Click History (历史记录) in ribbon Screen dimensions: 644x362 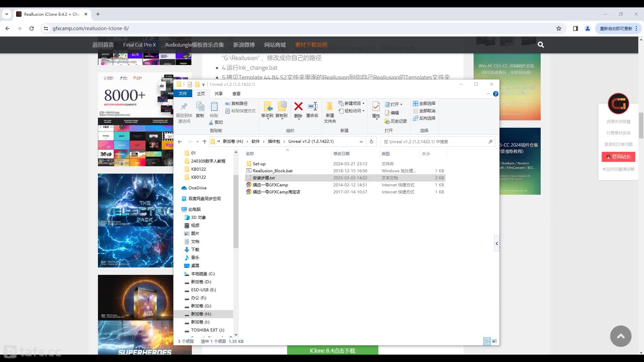[396, 121]
